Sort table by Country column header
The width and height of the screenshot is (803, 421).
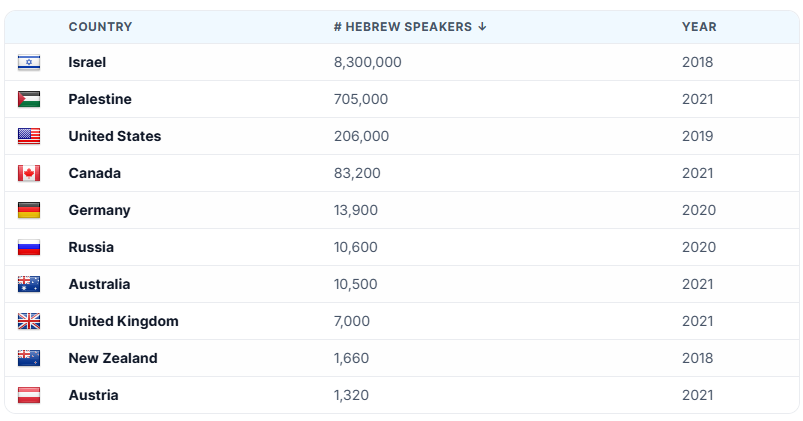point(100,27)
